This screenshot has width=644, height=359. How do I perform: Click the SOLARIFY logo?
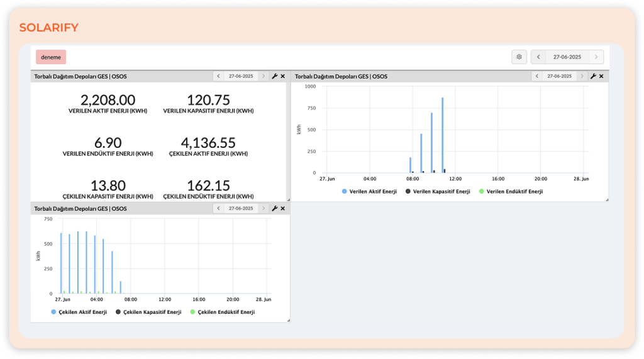(x=48, y=28)
